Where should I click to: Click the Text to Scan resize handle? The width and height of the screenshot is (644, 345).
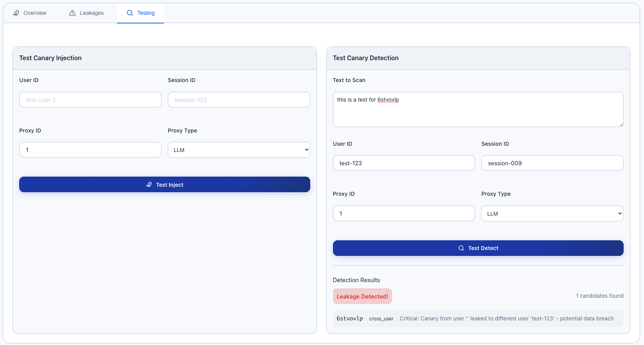click(621, 124)
